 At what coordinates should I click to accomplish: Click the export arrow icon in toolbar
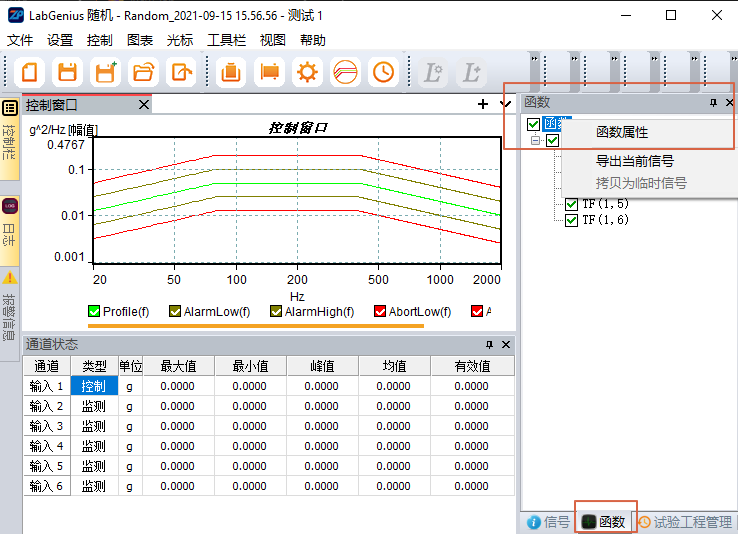(x=181, y=72)
